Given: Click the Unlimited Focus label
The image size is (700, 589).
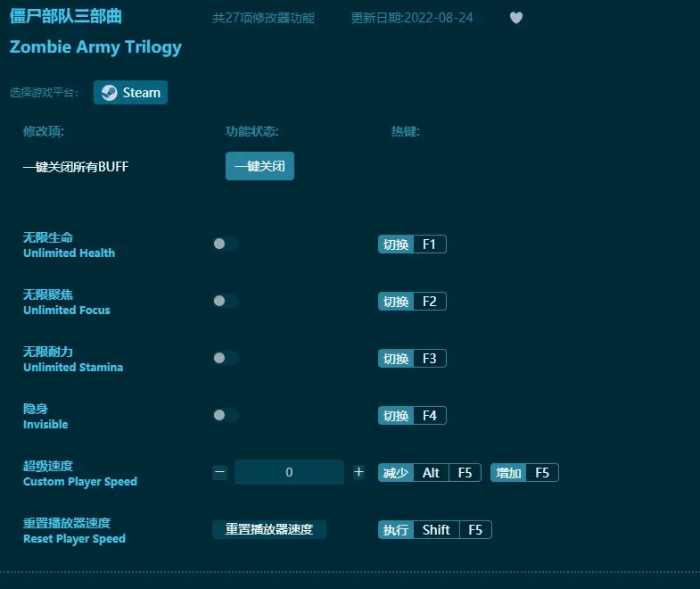Looking at the screenshot, I should pos(67,311).
